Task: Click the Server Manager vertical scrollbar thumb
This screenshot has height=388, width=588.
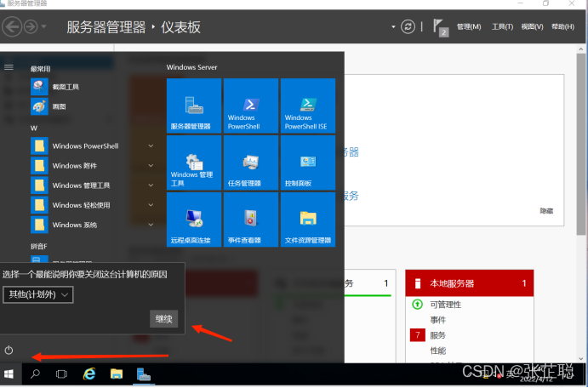Action: (x=581, y=145)
